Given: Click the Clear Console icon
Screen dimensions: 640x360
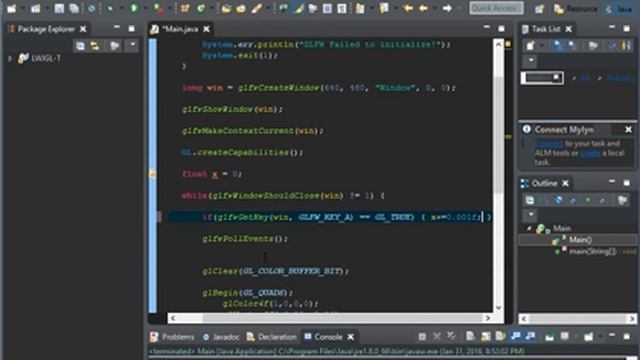Looking at the screenshot, I should coord(470,336).
